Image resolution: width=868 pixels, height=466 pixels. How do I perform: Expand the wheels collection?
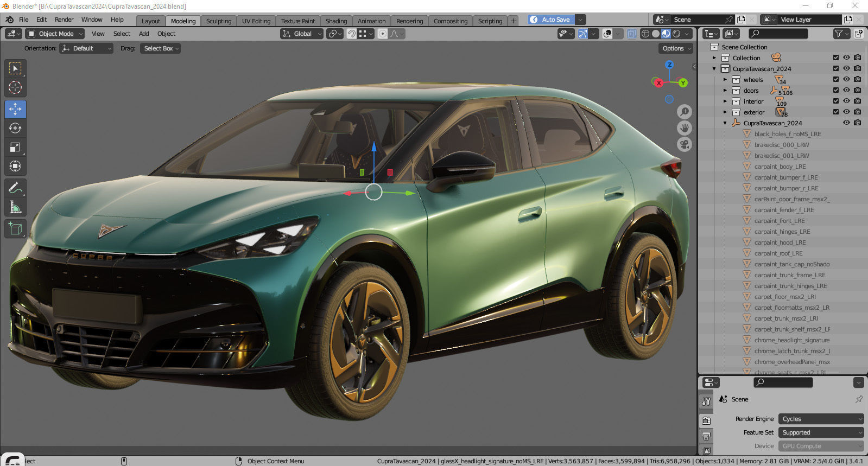pyautogui.click(x=725, y=79)
